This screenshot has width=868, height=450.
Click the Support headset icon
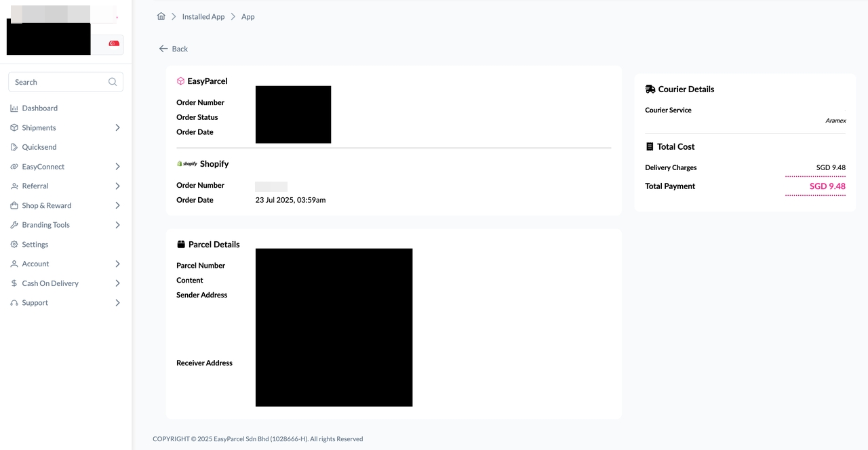click(15, 302)
